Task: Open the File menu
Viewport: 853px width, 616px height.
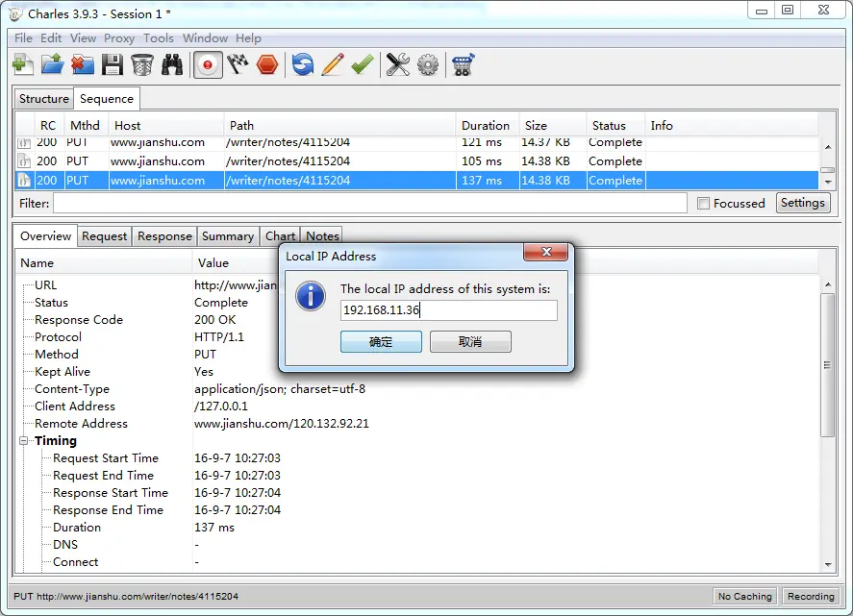Action: [23, 38]
